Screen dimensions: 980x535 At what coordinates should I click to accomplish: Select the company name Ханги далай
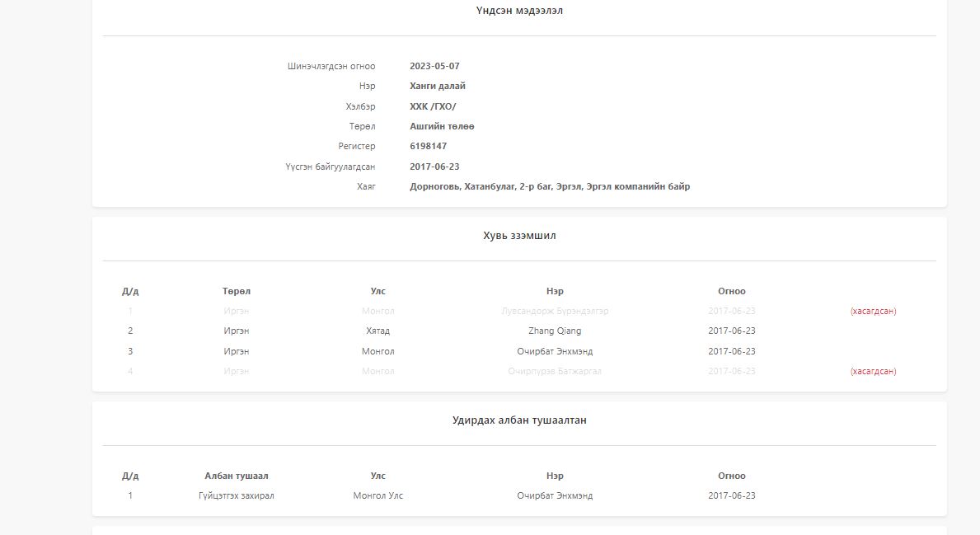tap(438, 87)
